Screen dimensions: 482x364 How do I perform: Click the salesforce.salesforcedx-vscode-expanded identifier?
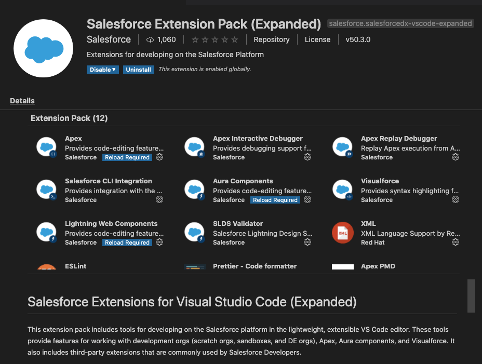tap(400, 24)
